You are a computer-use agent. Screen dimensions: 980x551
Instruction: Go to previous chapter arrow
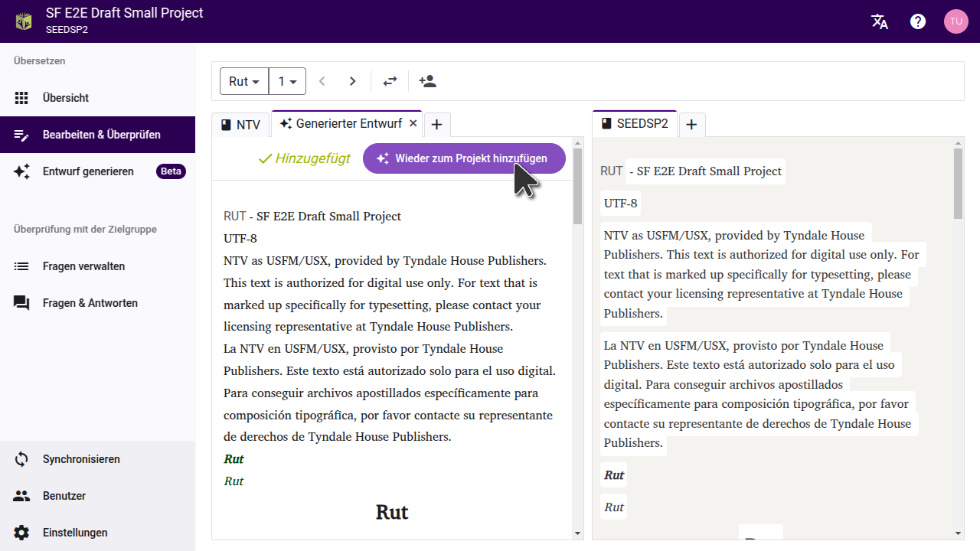click(x=322, y=81)
